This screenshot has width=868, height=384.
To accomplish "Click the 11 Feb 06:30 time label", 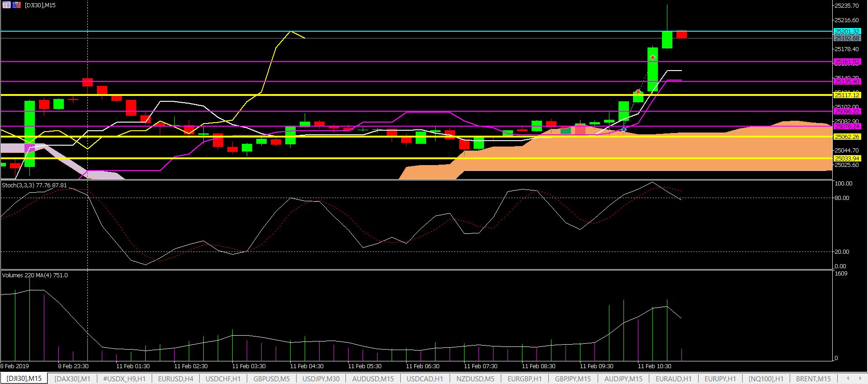I will (x=423, y=366).
